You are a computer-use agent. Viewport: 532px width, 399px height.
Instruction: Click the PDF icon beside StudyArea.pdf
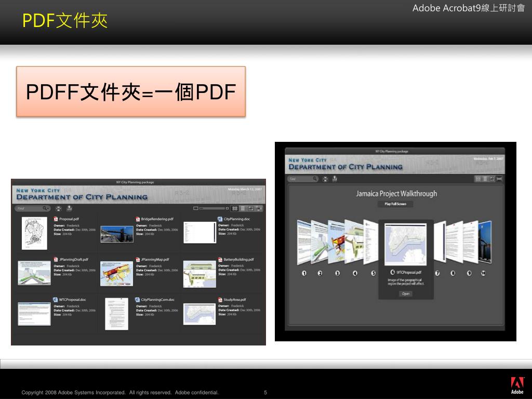[220, 300]
